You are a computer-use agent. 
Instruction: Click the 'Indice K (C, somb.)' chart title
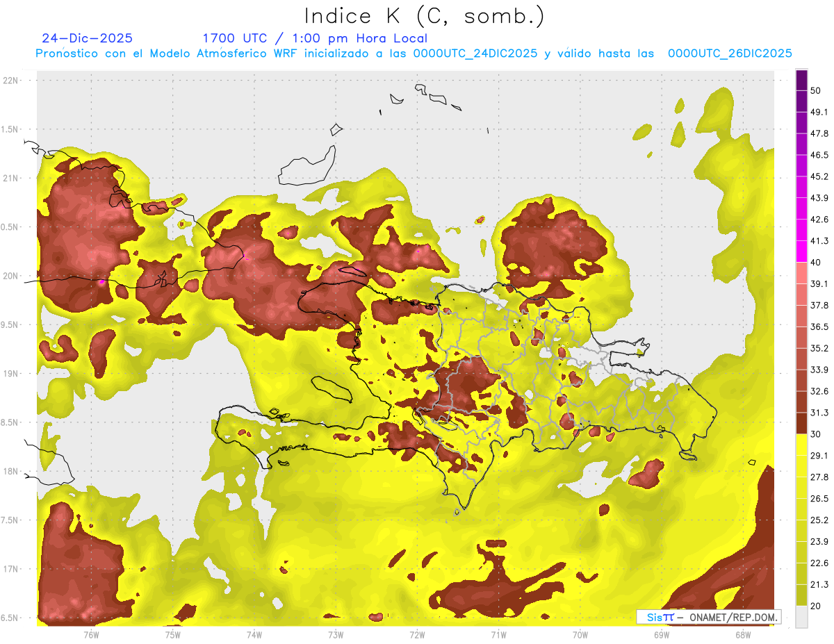pos(424,15)
